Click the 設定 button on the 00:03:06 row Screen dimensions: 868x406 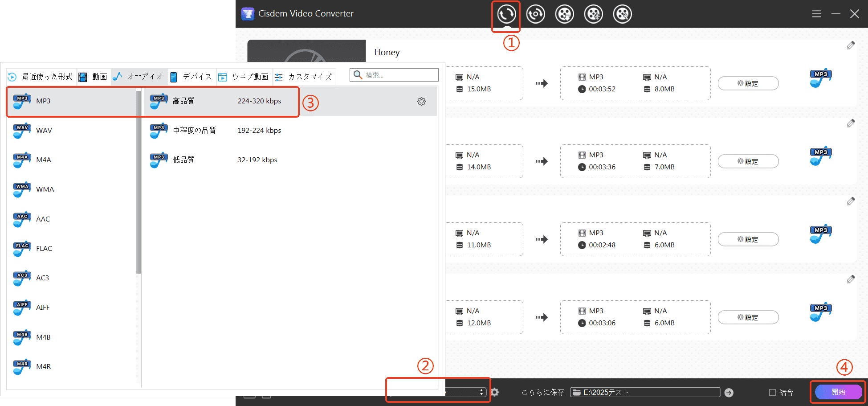[748, 317]
